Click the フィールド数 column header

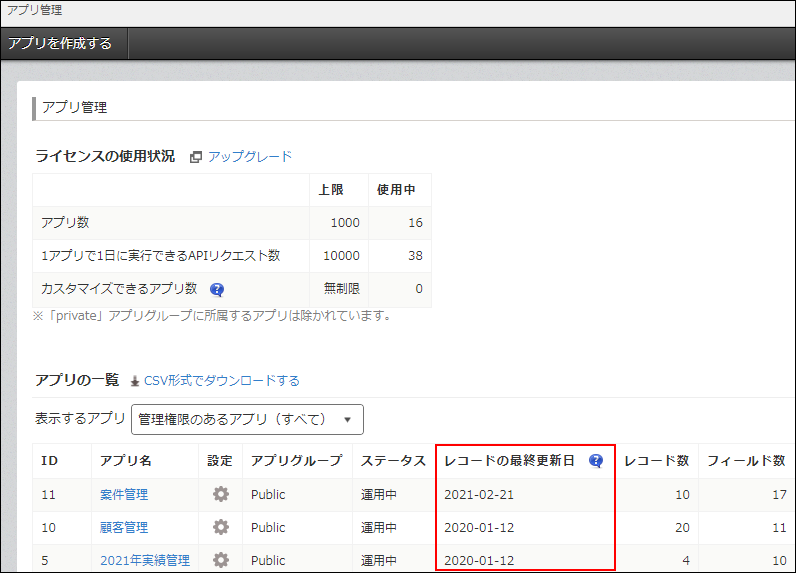coord(746,461)
